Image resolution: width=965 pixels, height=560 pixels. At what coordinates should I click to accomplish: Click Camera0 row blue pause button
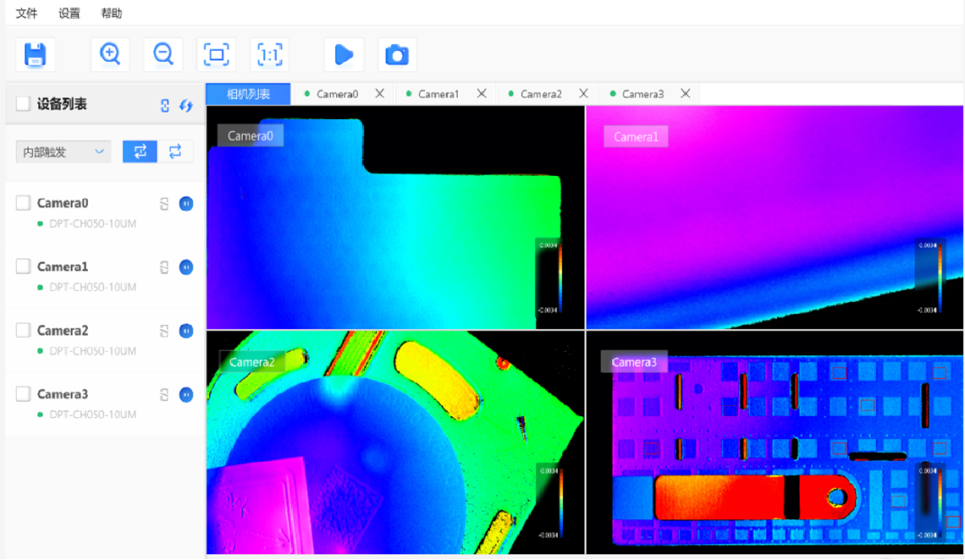186,204
